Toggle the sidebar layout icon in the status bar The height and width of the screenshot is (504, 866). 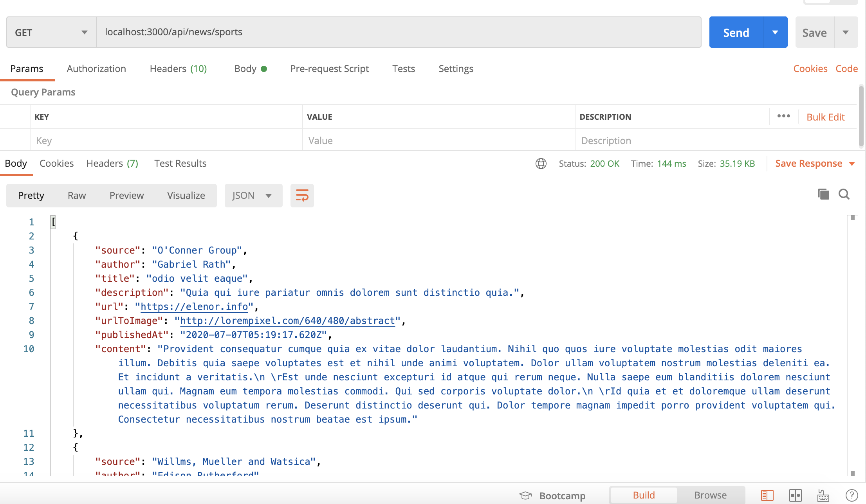click(x=767, y=495)
